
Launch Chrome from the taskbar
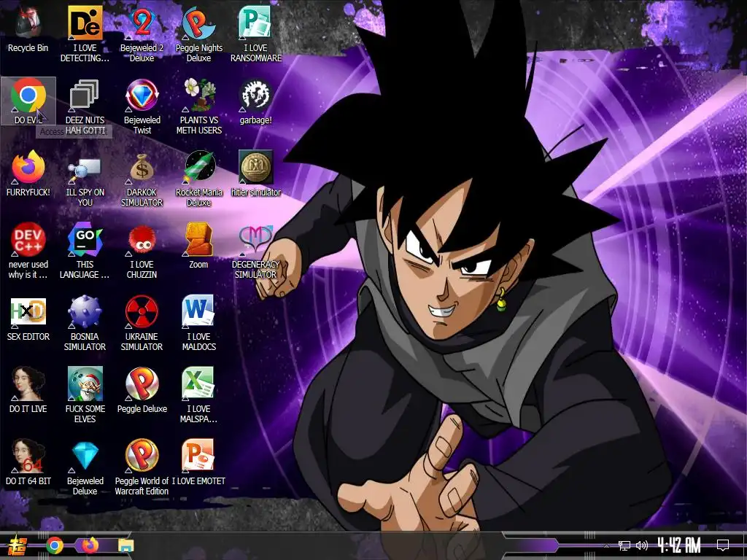point(55,545)
